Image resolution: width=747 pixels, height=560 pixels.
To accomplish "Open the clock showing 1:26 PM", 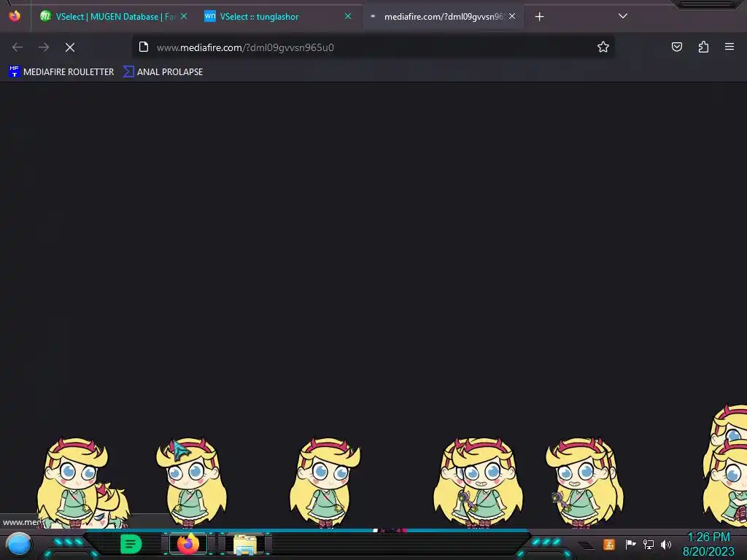I will (x=708, y=544).
